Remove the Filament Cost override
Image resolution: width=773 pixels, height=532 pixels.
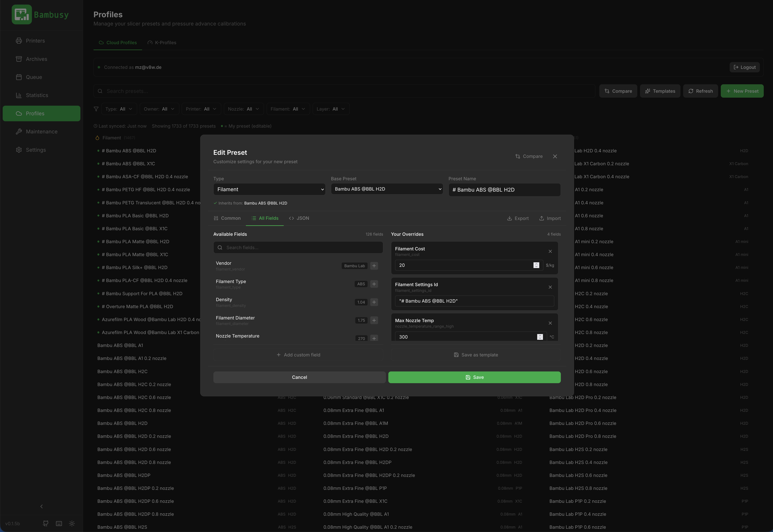point(550,251)
